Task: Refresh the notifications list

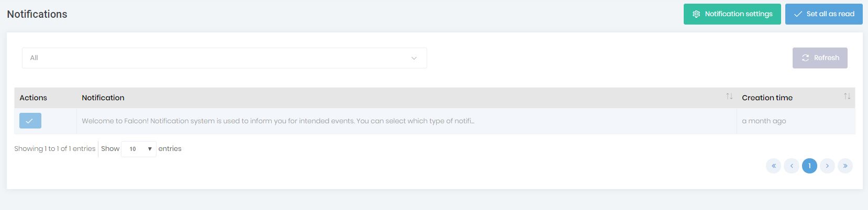Action: [819, 58]
